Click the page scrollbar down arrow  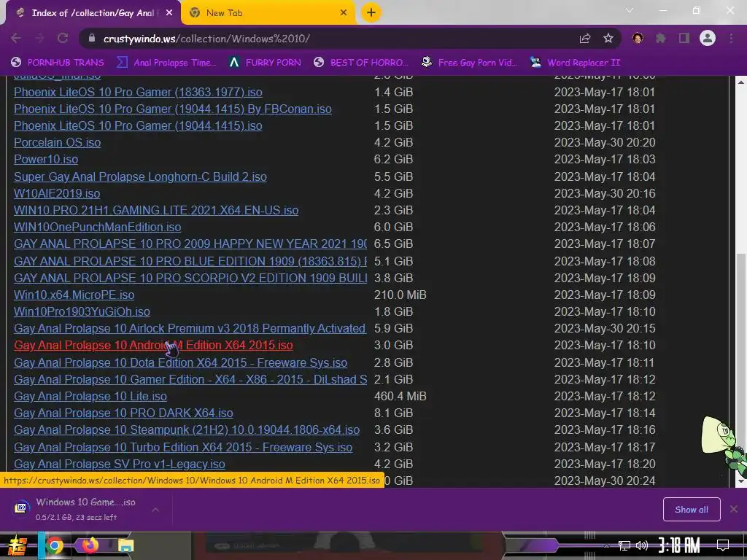(x=741, y=481)
